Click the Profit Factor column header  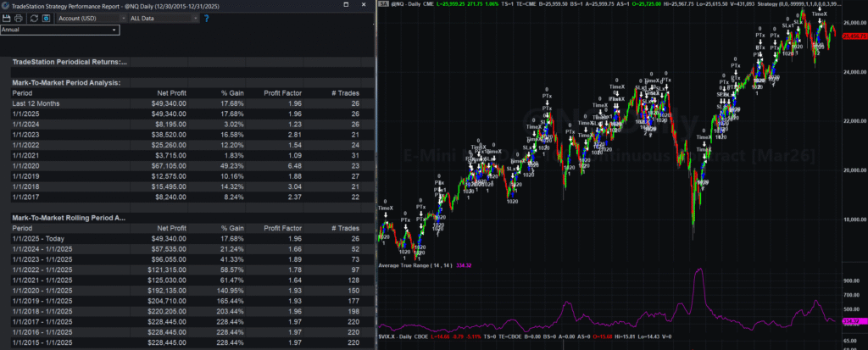click(x=284, y=92)
